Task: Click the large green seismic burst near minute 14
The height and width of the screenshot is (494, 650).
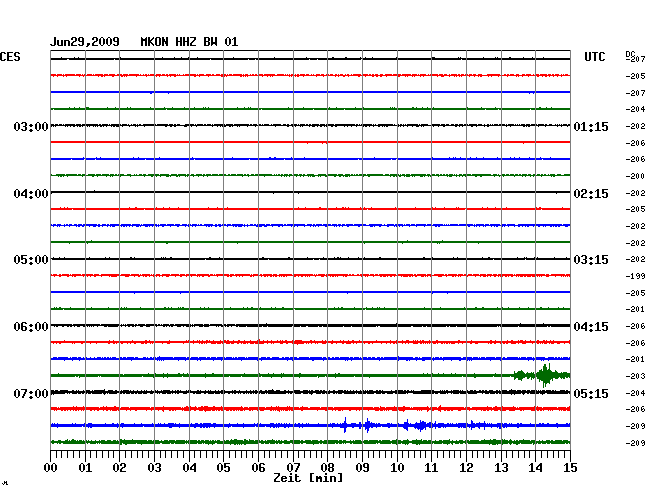Action: coord(546,375)
